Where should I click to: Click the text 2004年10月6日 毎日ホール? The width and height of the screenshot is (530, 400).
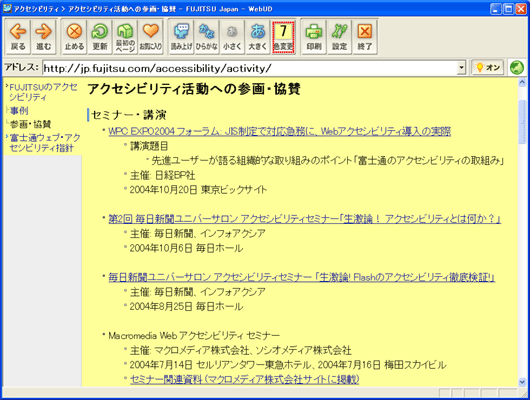[x=186, y=248]
